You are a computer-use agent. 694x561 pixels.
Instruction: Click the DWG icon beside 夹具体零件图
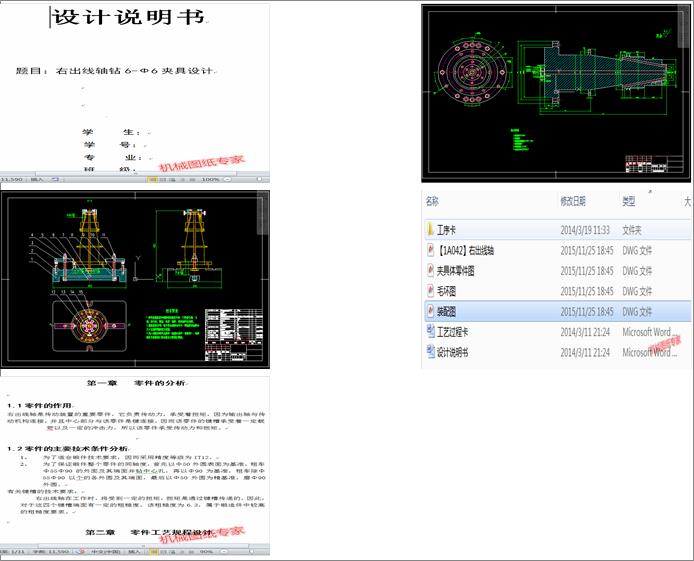430,270
